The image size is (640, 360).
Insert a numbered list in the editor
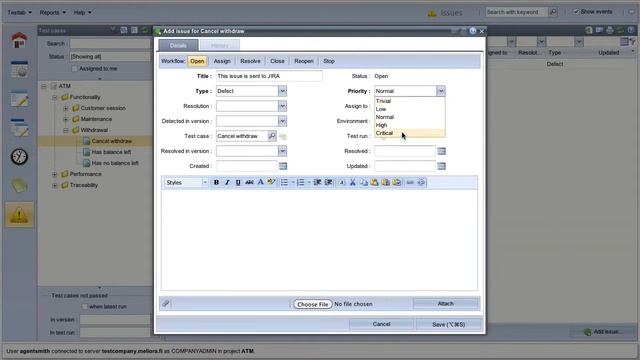pyautogui.click(x=300, y=182)
